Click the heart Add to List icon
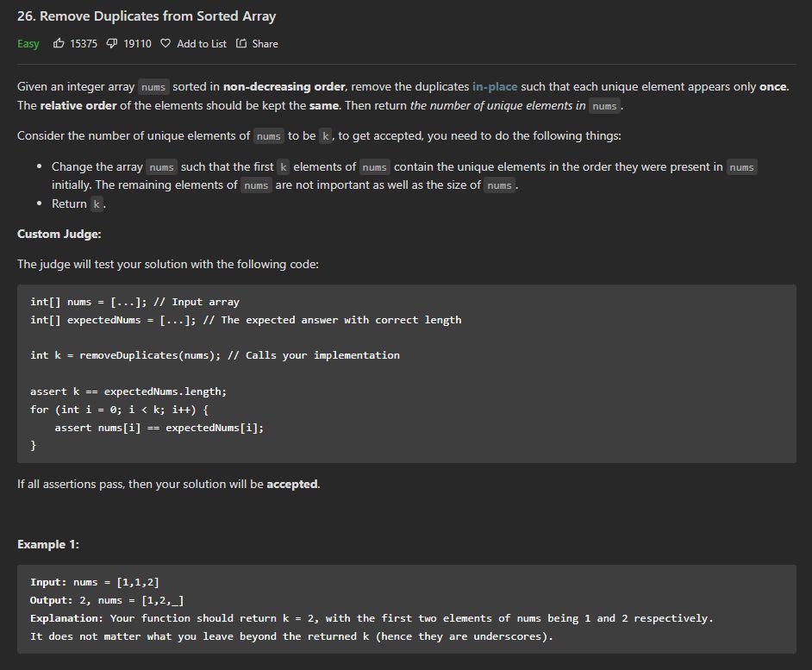Viewport: 812px width, 670px height. point(166,43)
